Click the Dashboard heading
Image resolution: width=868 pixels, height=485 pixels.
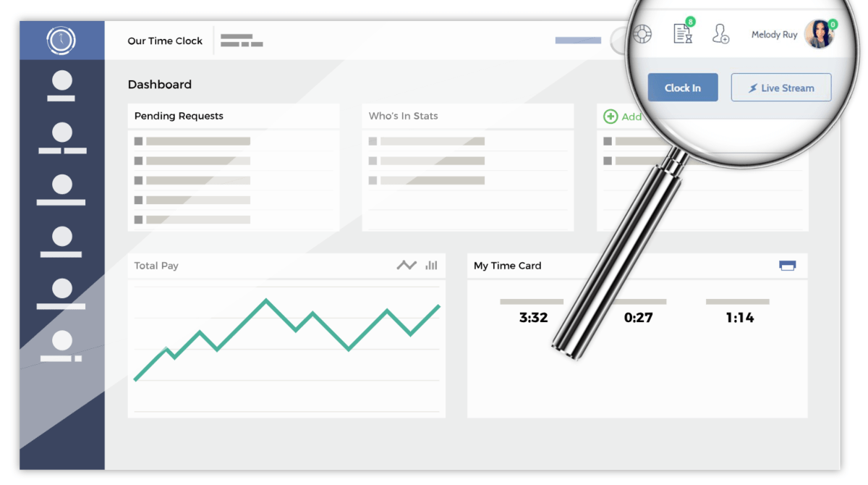(160, 85)
